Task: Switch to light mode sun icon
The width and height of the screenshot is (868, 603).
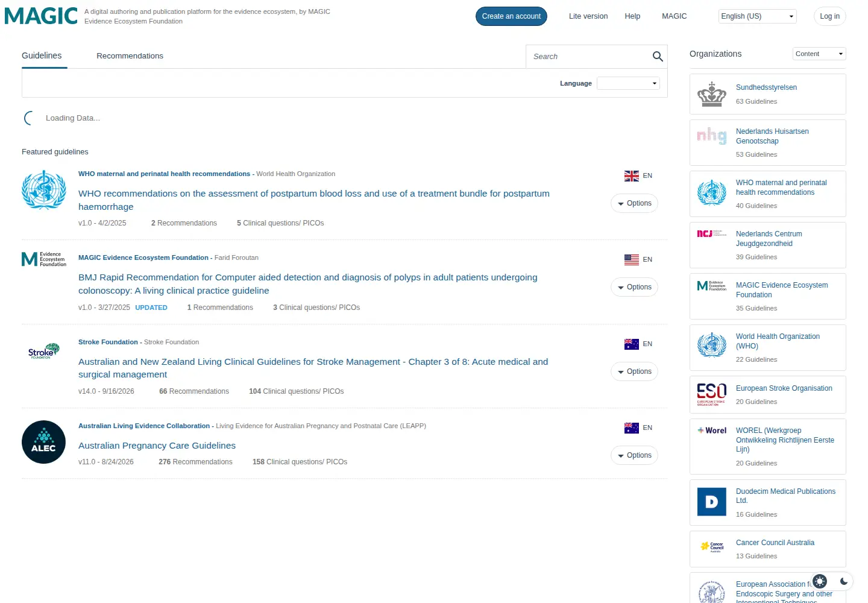Action: (820, 581)
